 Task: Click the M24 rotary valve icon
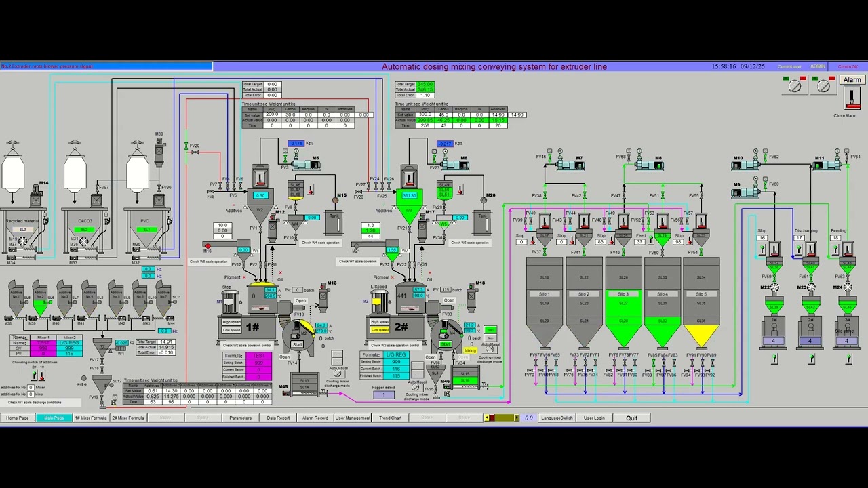coord(848,289)
